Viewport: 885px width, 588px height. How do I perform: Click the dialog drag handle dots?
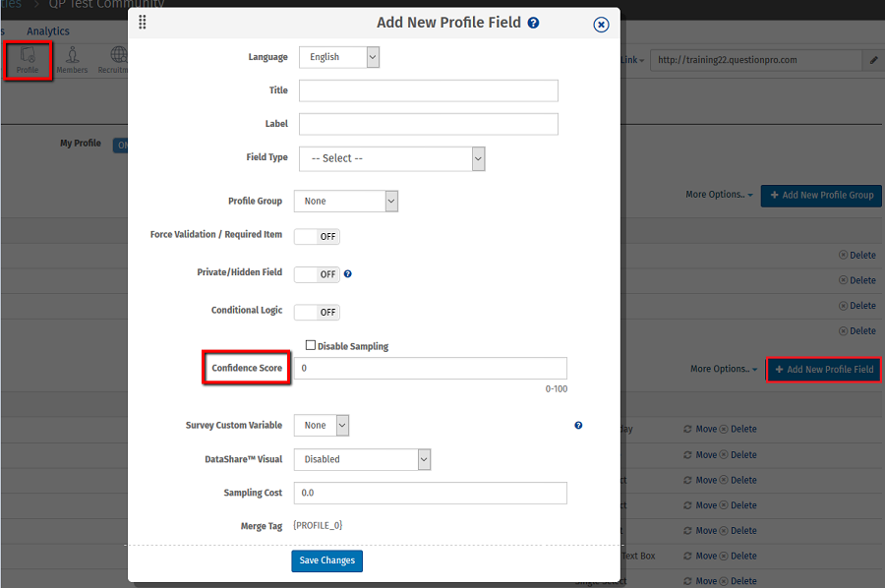pos(143,22)
